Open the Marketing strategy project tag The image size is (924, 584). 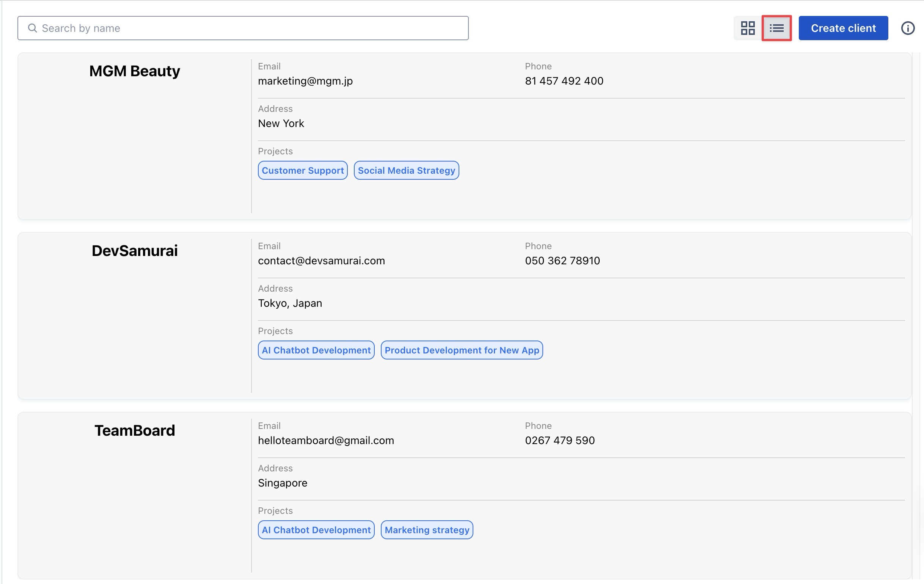pyautogui.click(x=427, y=529)
